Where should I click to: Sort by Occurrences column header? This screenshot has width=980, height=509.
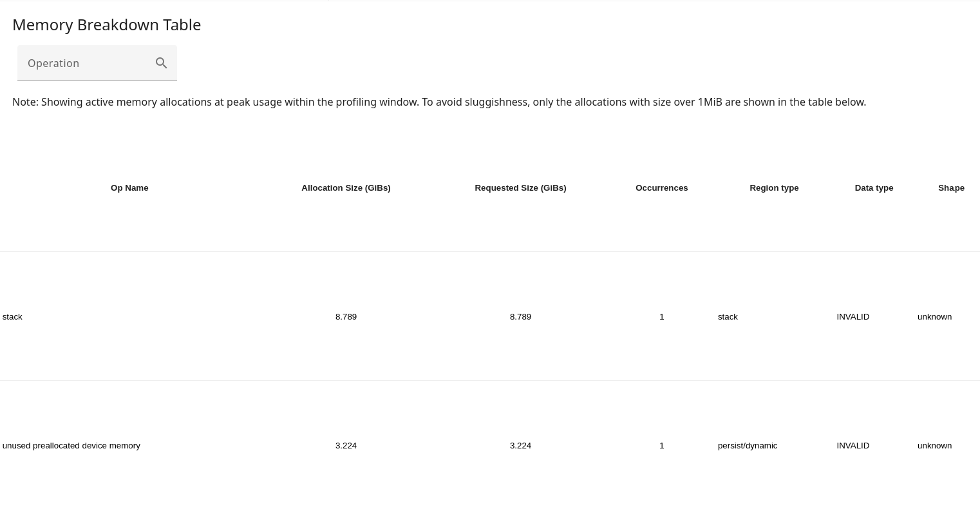(x=661, y=188)
